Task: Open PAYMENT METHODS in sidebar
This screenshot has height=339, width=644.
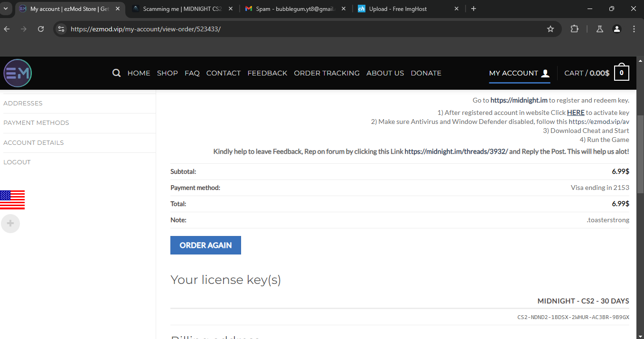Action: tap(36, 122)
